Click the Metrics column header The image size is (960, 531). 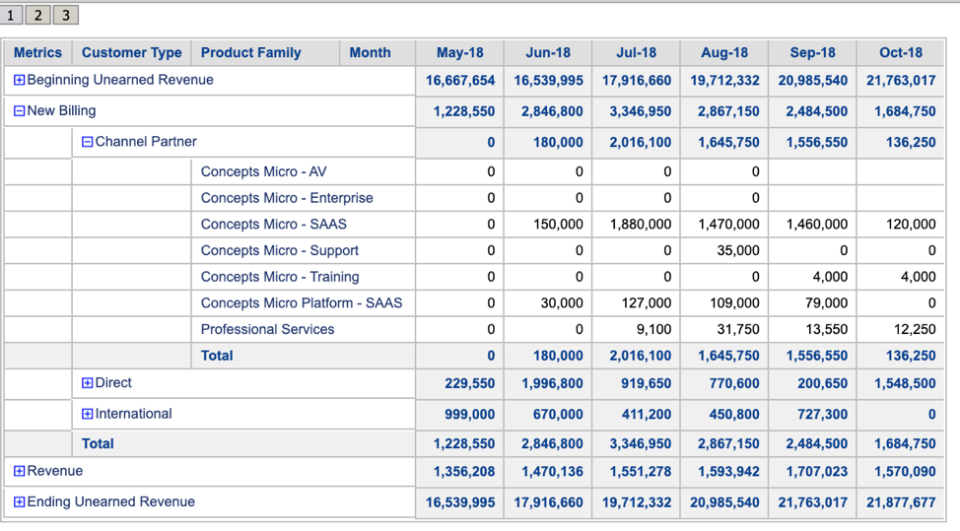click(38, 53)
